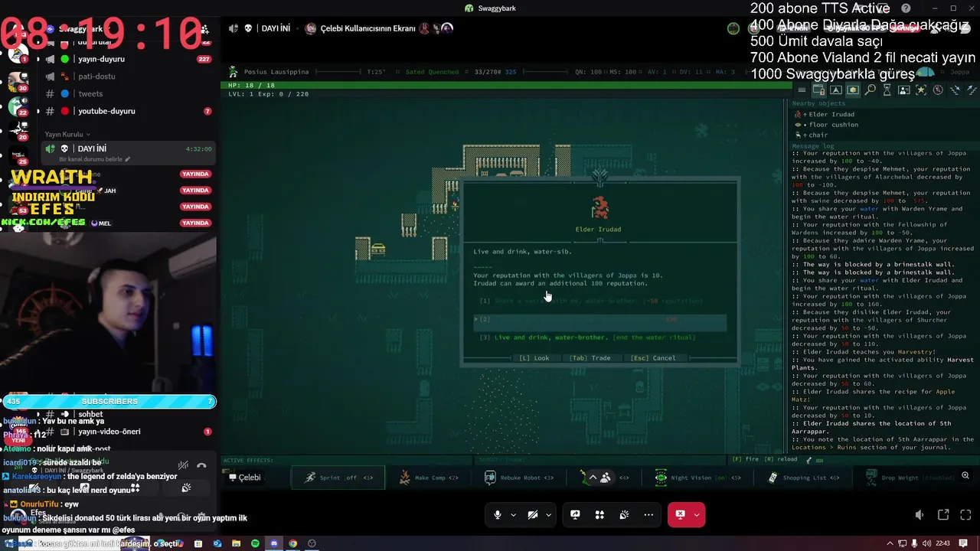
Task: Choose dialogue option 3 to end the water ritual
Action: click(x=588, y=337)
